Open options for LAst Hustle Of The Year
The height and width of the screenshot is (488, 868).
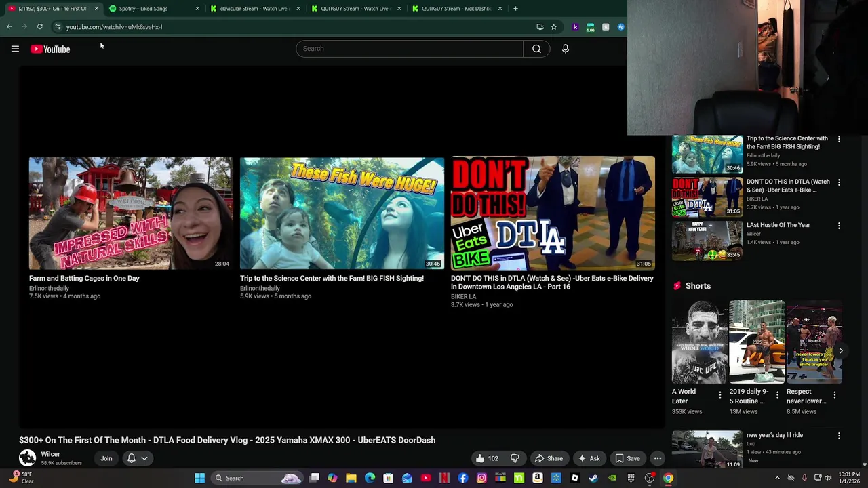839,226
